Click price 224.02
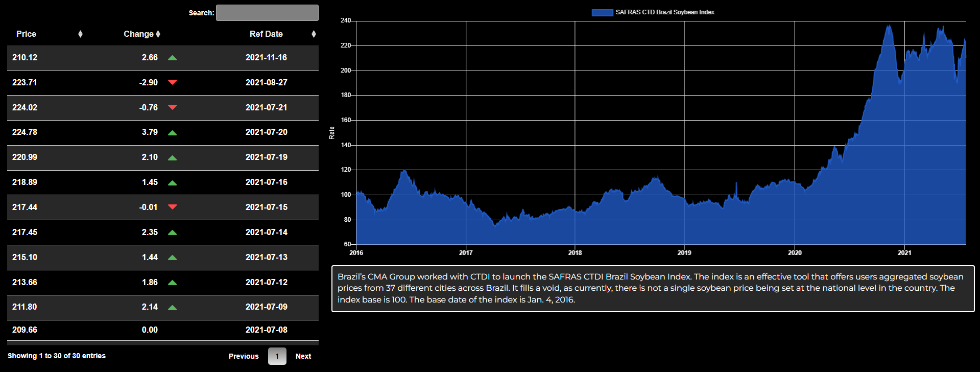 pos(25,107)
